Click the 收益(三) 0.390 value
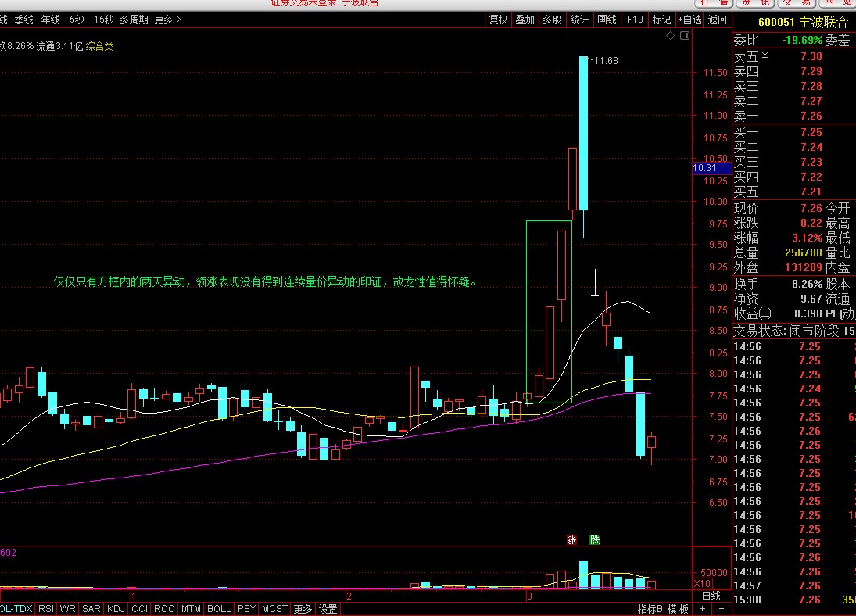The width and height of the screenshot is (856, 616). pos(808,313)
